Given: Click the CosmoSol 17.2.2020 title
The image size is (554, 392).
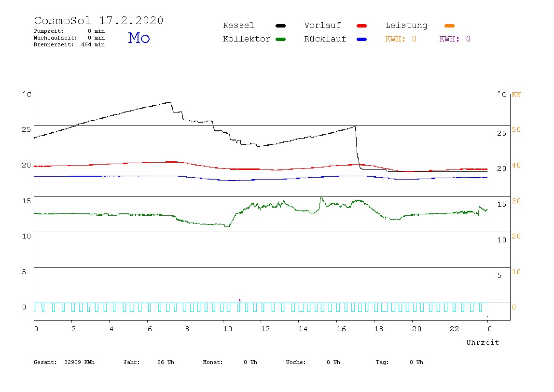Looking at the screenshot, I should [98, 20].
